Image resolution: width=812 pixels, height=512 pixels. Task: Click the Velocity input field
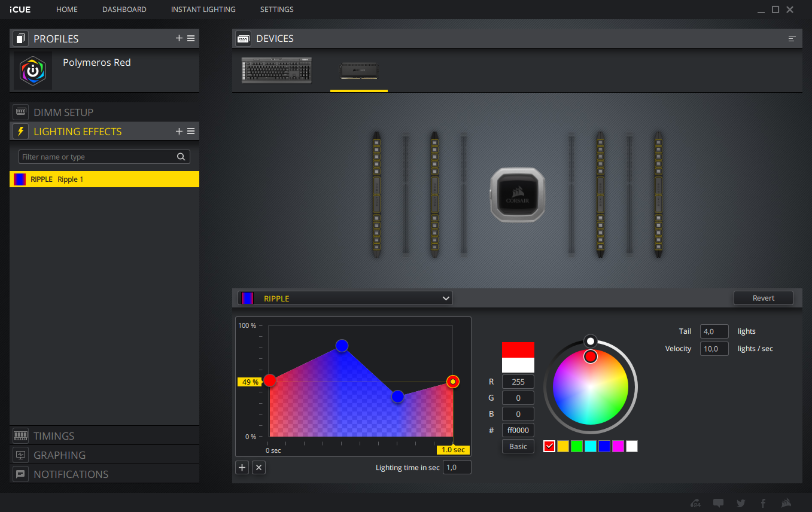[x=714, y=349]
